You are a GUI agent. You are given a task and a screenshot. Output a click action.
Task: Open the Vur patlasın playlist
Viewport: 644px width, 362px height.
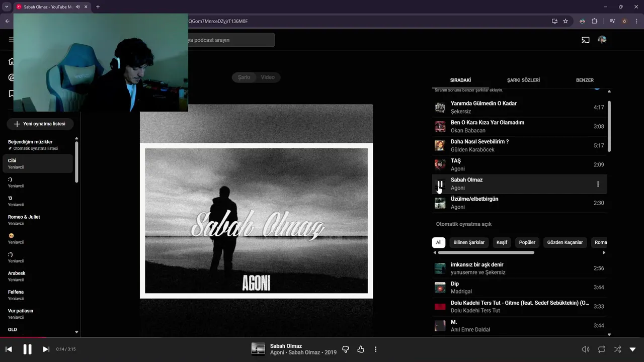point(38,314)
